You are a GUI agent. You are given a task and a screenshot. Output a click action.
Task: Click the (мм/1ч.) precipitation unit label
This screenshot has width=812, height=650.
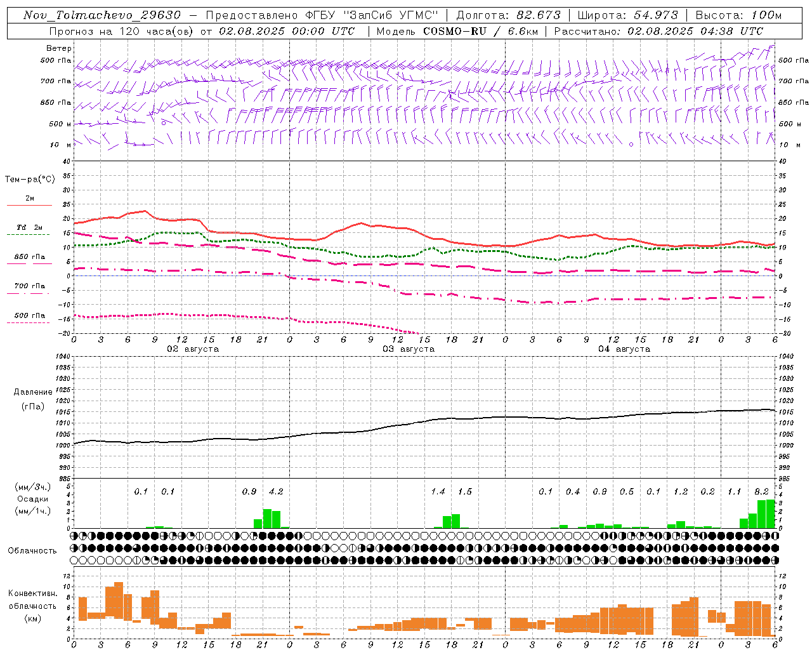click(33, 511)
